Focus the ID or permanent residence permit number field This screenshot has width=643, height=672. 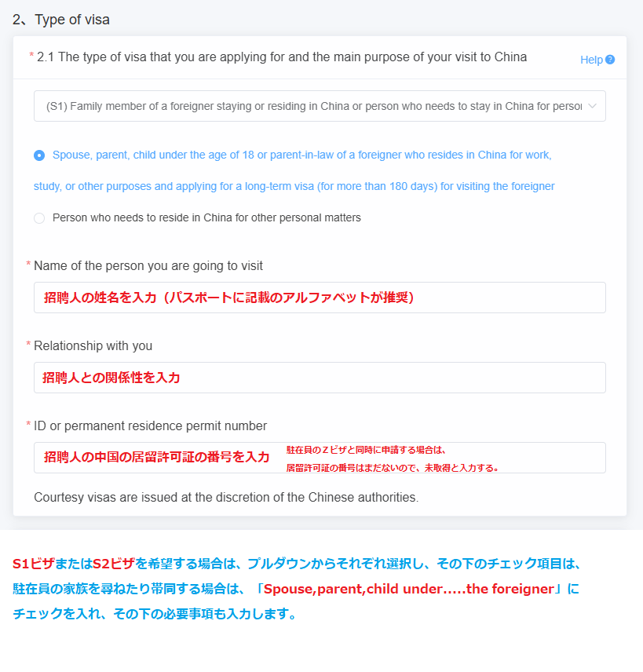click(320, 458)
